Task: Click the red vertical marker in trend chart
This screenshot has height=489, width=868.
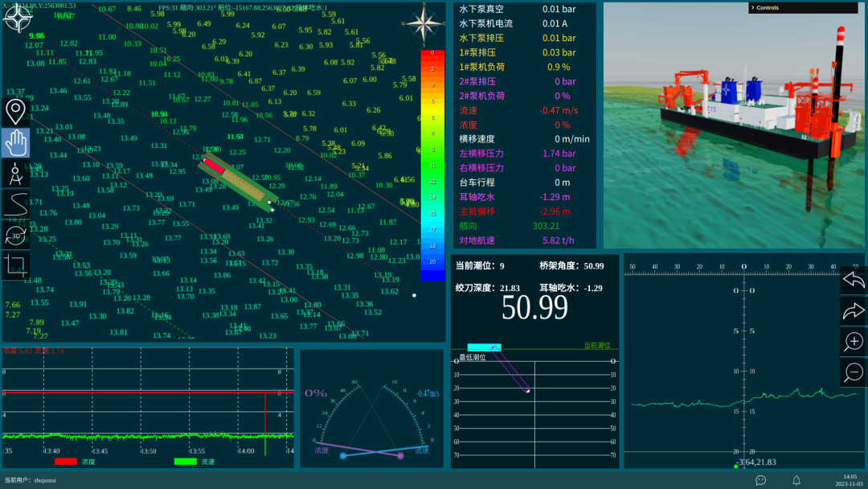Action: coord(265,424)
